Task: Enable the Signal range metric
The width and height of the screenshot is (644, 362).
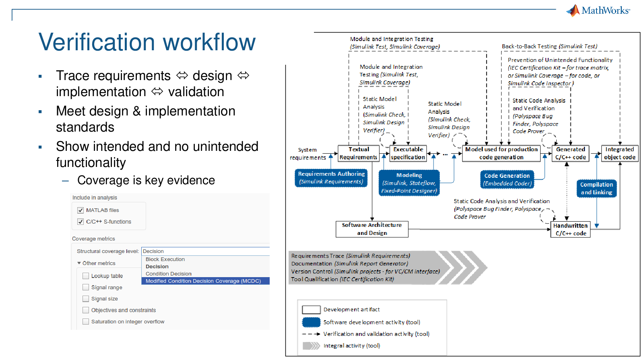Action: point(86,287)
